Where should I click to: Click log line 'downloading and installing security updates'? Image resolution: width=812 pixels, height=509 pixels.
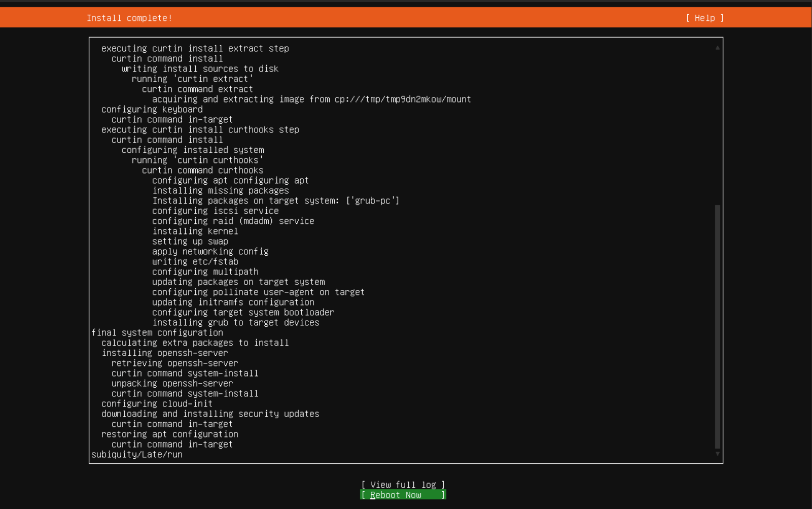coord(210,414)
